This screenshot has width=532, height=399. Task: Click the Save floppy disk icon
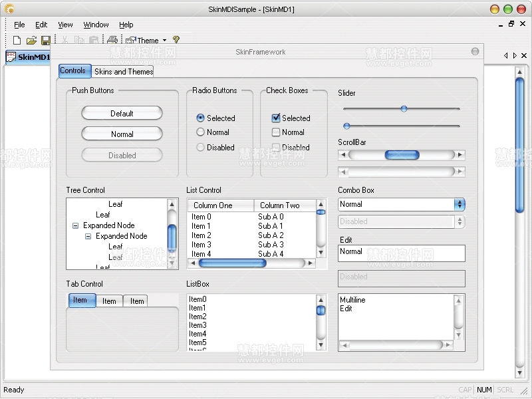point(46,41)
